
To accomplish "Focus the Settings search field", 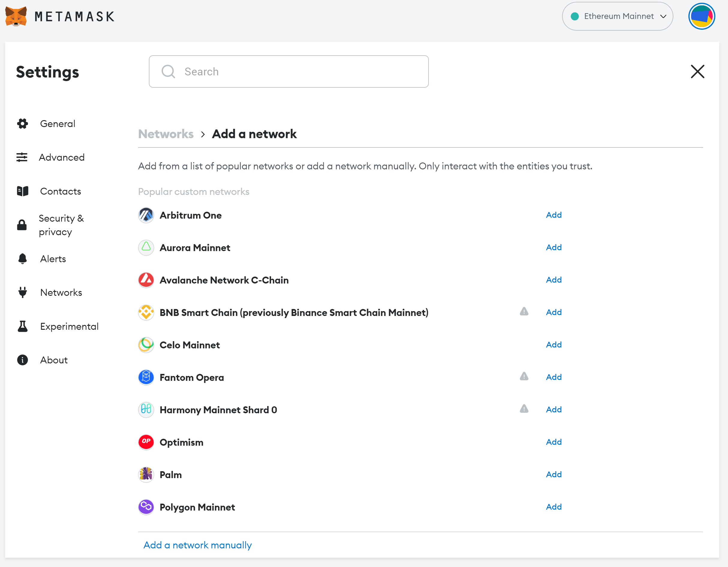I will 288,71.
